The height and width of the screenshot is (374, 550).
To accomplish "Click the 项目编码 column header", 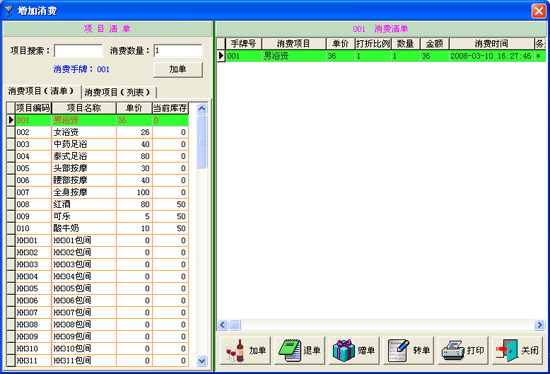I will [33, 108].
